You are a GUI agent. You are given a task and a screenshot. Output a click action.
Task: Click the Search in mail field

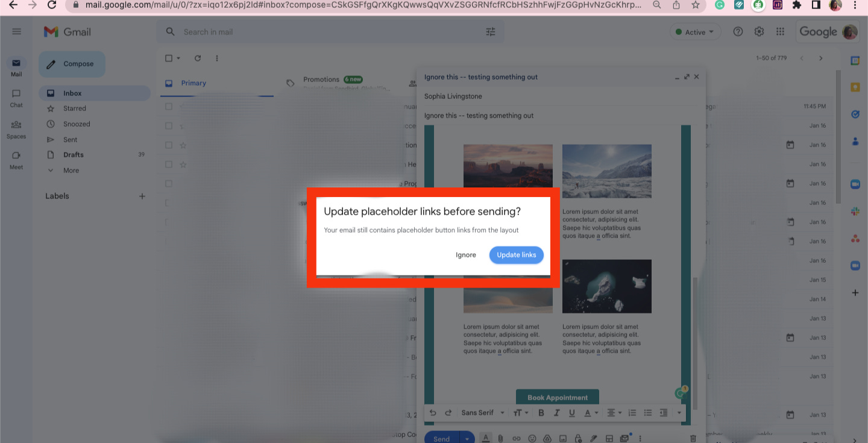point(330,32)
